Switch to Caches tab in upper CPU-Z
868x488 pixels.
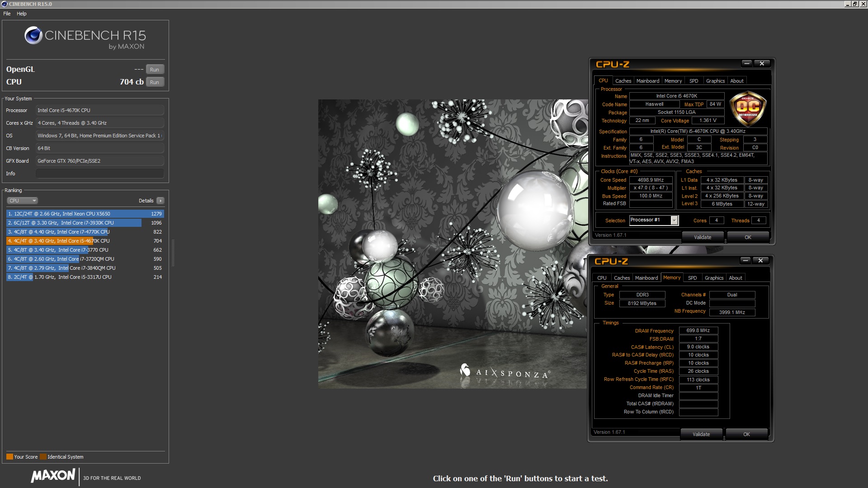[x=623, y=81]
